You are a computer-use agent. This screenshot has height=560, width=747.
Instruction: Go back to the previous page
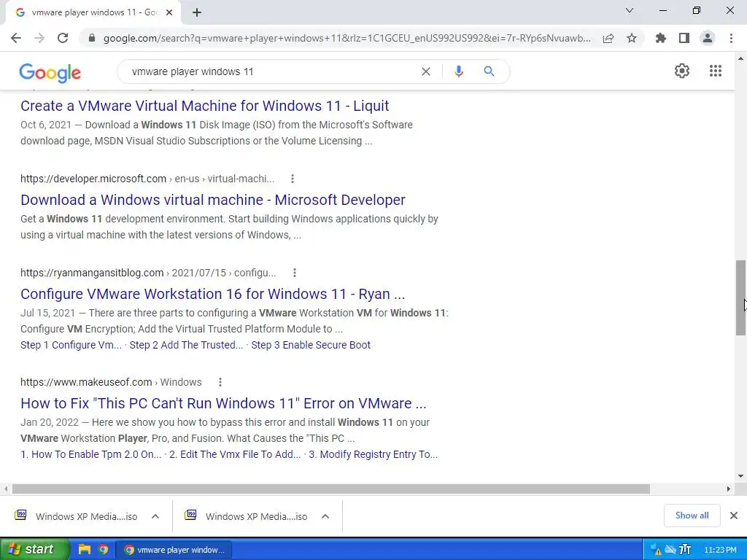click(x=16, y=38)
